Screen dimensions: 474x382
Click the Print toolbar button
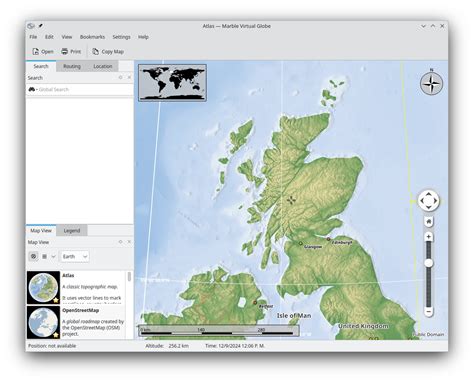(x=71, y=52)
